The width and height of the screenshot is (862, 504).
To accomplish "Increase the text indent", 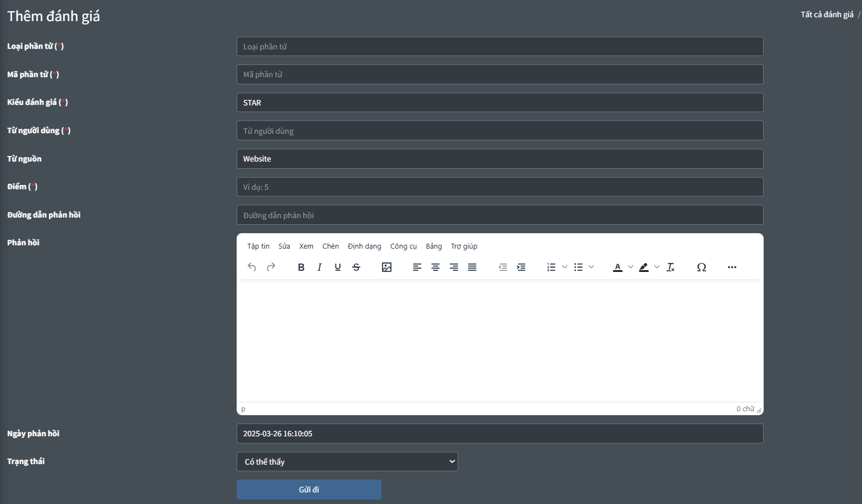I will point(521,267).
